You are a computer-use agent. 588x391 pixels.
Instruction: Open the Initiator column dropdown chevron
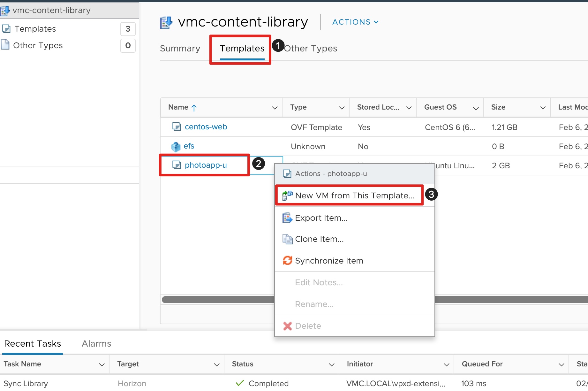[x=447, y=364]
